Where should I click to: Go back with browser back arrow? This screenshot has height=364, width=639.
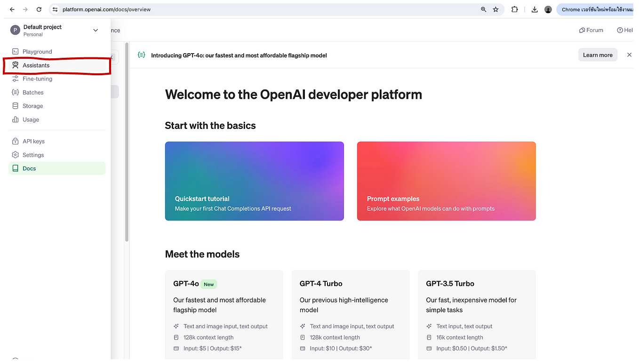[12, 9]
